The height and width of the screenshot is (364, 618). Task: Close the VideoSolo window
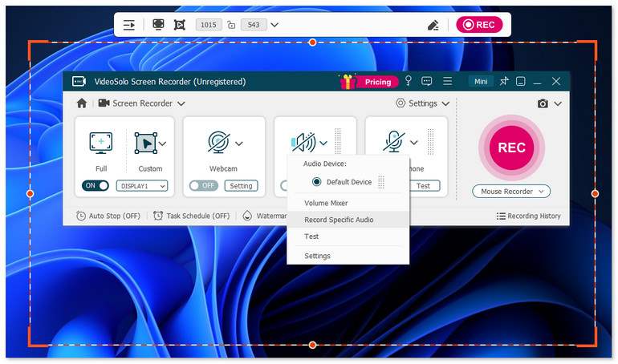coord(555,81)
